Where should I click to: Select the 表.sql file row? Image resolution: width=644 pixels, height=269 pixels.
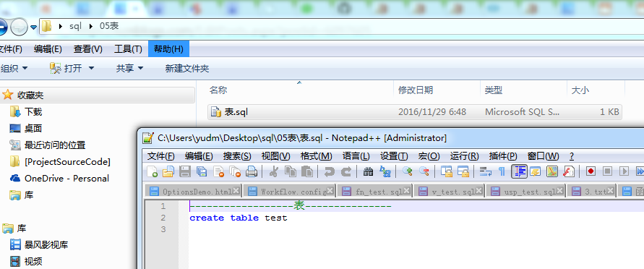click(x=415, y=111)
